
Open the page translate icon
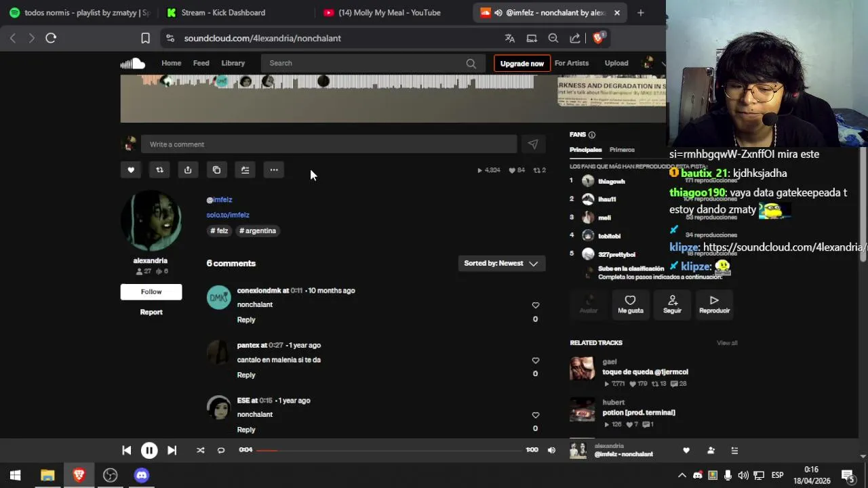pyautogui.click(x=510, y=39)
